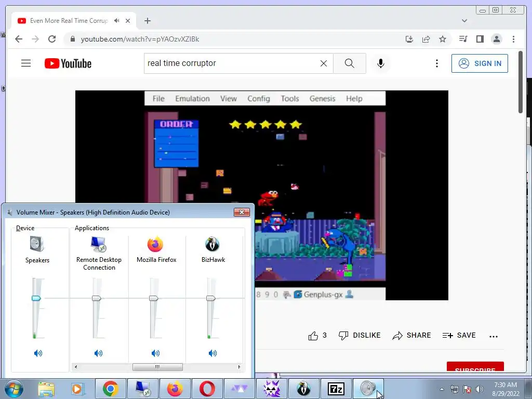This screenshot has height=399, width=532.
Task: Click Mozilla Firefox volume slider handle
Action: click(154, 298)
